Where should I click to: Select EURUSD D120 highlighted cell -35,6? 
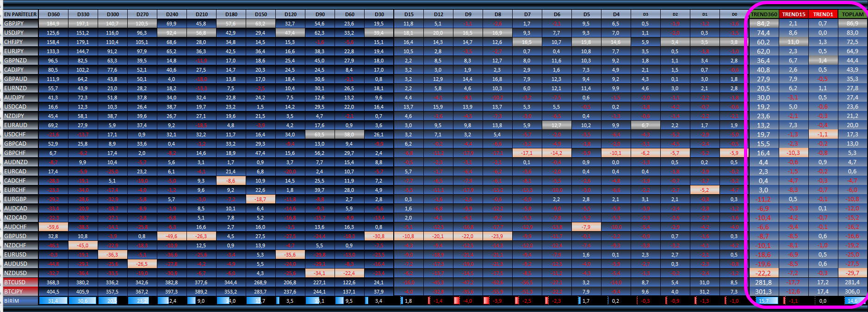click(x=290, y=255)
